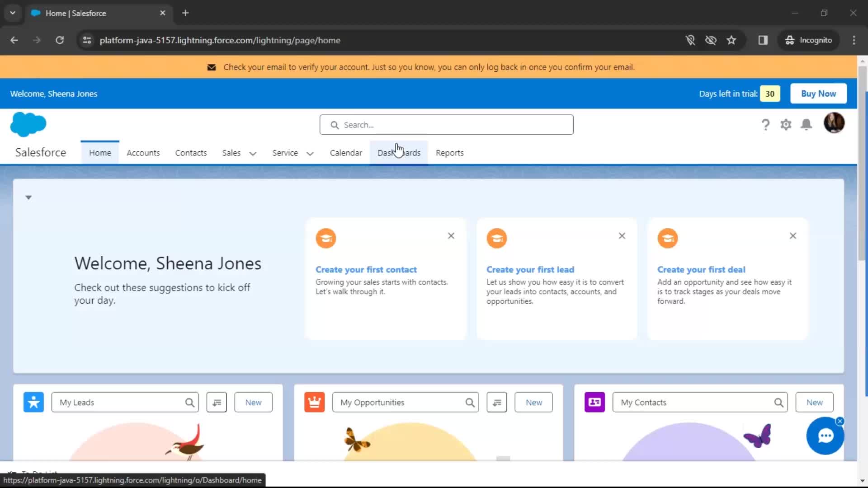This screenshot has height=488, width=868.
Task: Expand the Sales menu chevron
Action: click(x=253, y=154)
